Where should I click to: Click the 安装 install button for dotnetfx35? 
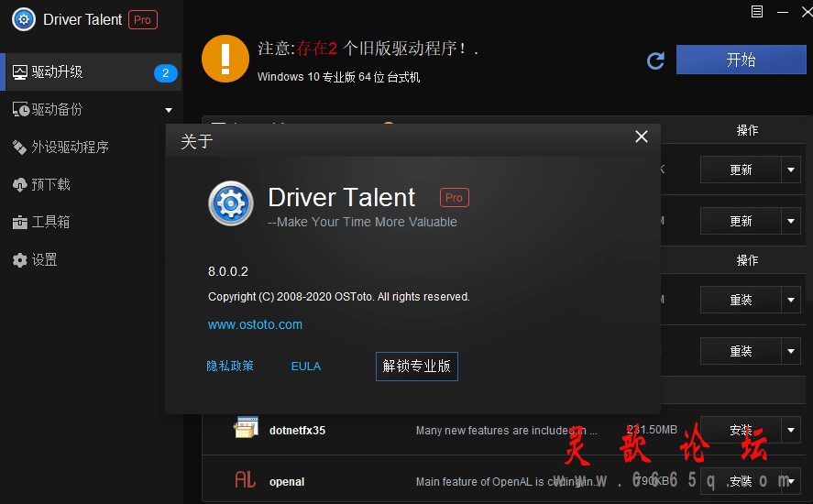tap(741, 430)
